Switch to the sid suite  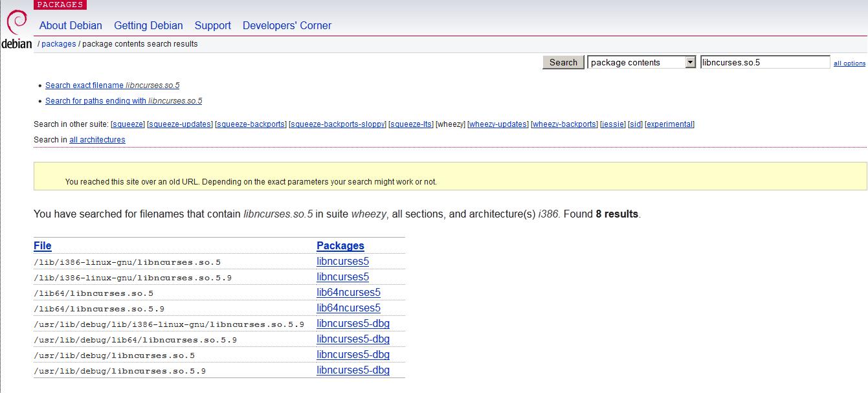tap(635, 124)
